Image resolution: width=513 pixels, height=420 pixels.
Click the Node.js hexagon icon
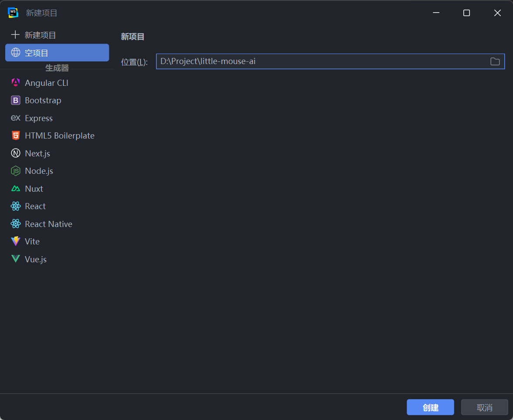16,170
